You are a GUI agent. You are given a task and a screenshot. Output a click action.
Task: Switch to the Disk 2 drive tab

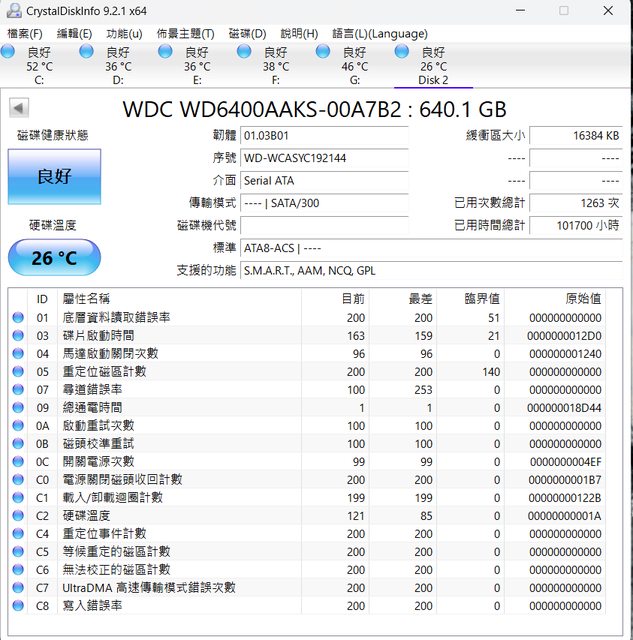coord(433,66)
